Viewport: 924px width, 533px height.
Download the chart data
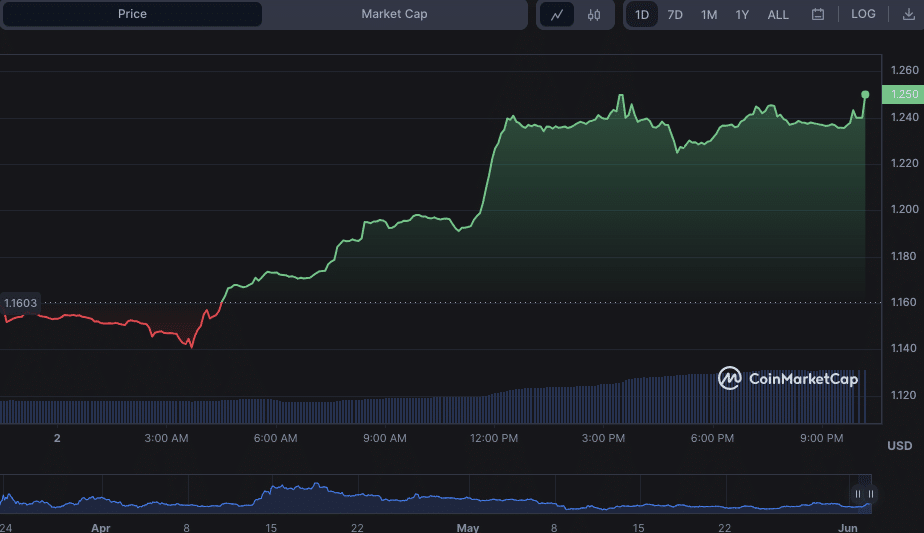[x=909, y=14]
